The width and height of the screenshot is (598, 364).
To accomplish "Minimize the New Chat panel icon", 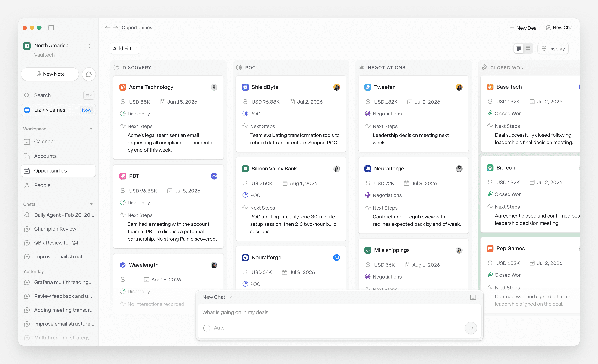I will [x=473, y=297].
